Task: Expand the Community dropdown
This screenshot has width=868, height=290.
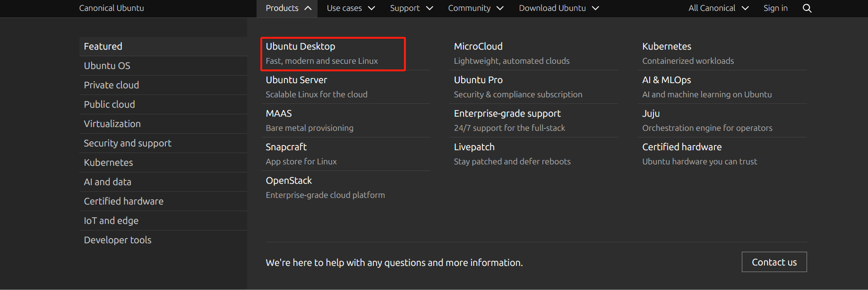Action: pyautogui.click(x=476, y=8)
